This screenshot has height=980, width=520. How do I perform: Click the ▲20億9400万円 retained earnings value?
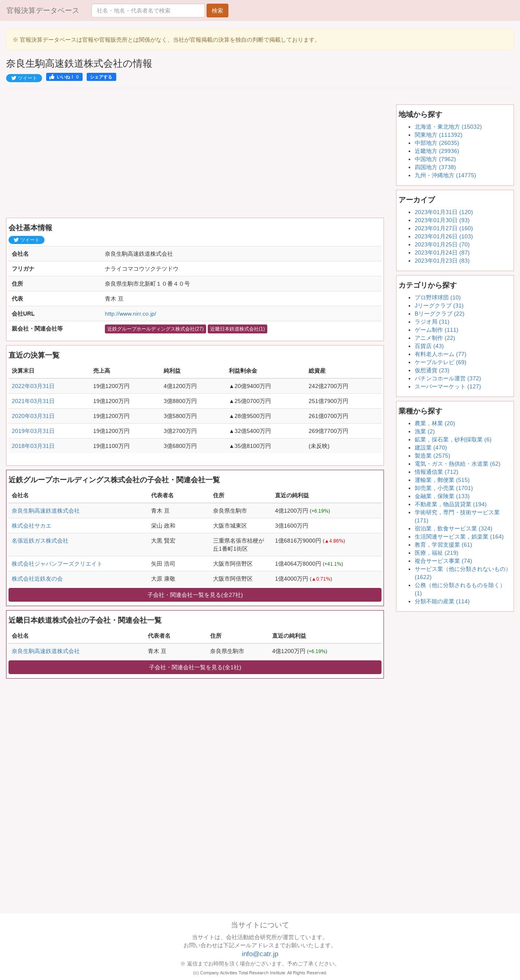[249, 386]
